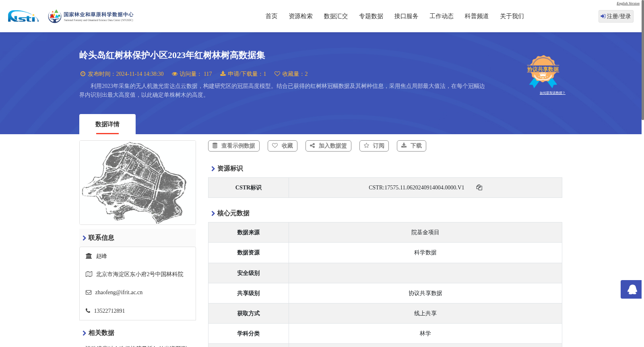Open 资源检索 menu item
This screenshot has height=347, width=644.
(x=301, y=16)
